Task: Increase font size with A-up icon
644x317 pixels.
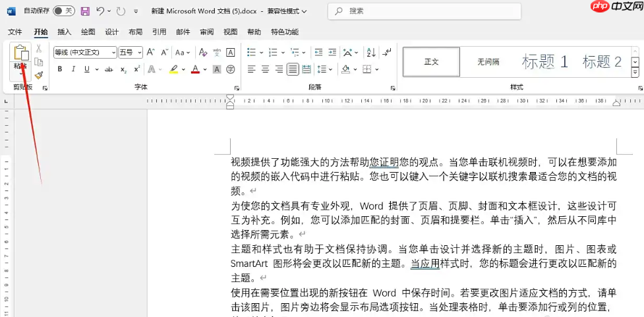Action: [151, 52]
